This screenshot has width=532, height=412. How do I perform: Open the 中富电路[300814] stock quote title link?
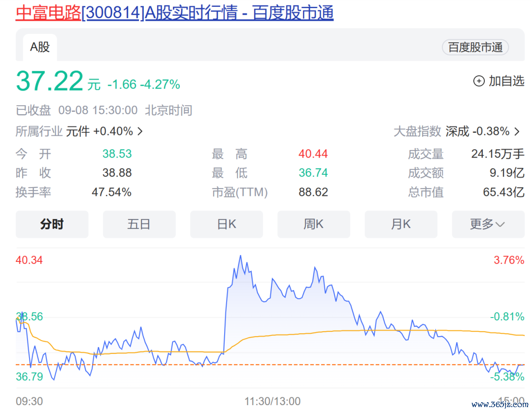pyautogui.click(x=174, y=13)
